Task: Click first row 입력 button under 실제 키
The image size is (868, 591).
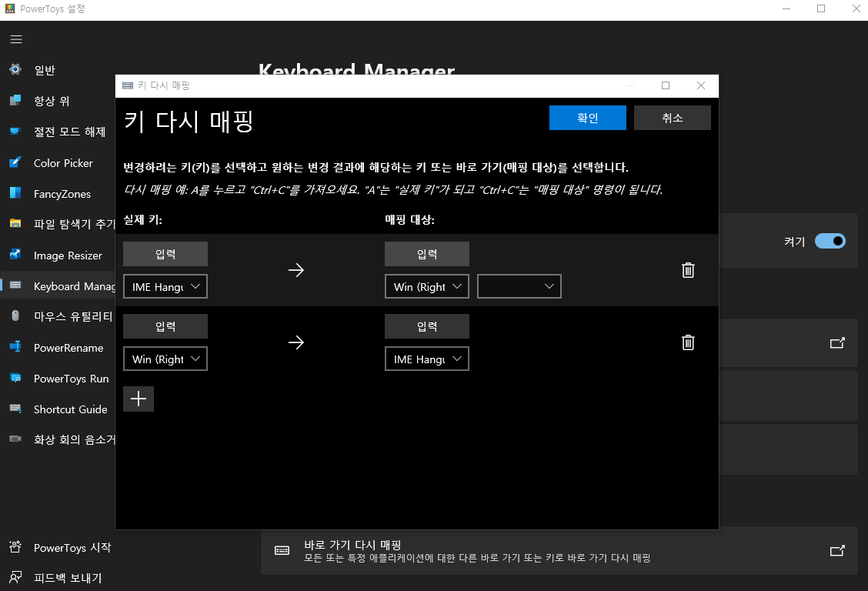Action: 165,254
